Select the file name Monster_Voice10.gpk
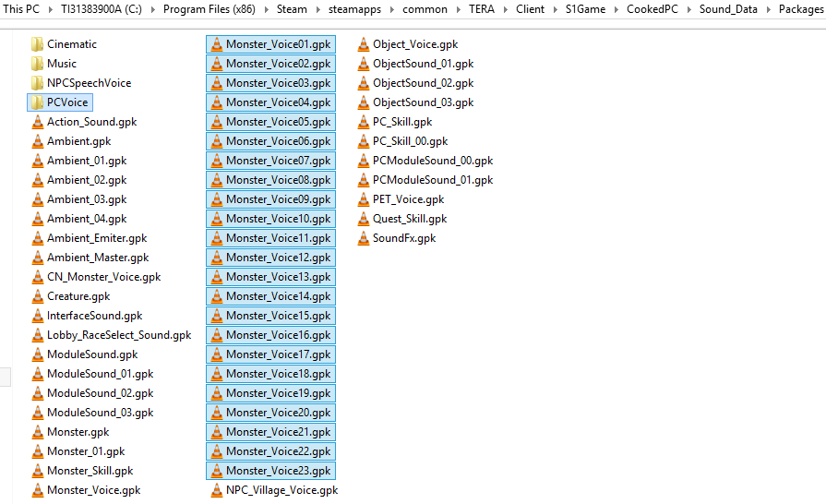 (x=278, y=219)
